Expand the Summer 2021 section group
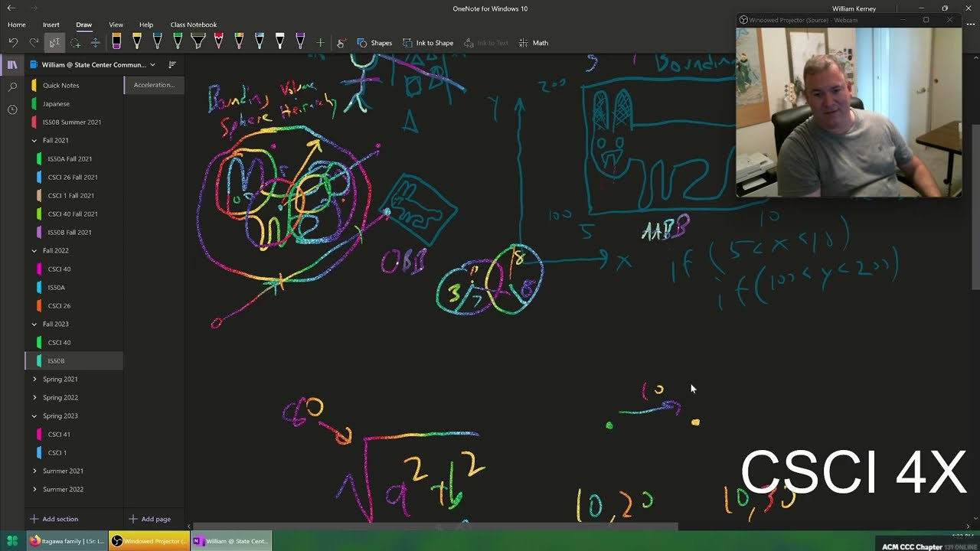Screen dimensions: 980x551 34,471
